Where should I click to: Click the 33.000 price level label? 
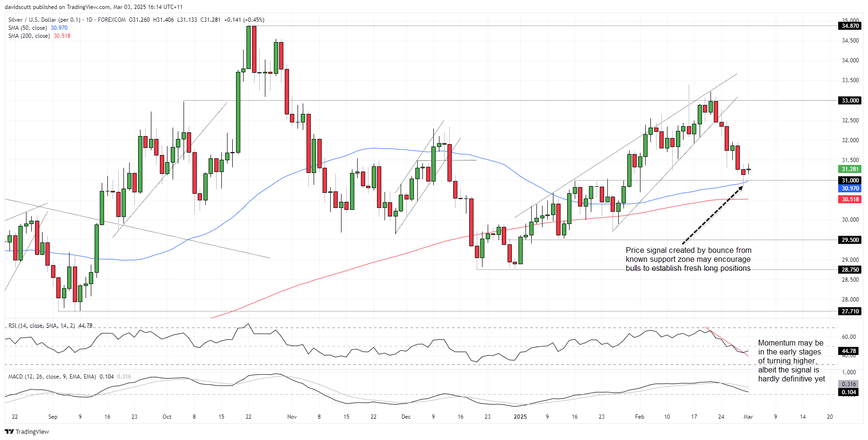[850, 100]
